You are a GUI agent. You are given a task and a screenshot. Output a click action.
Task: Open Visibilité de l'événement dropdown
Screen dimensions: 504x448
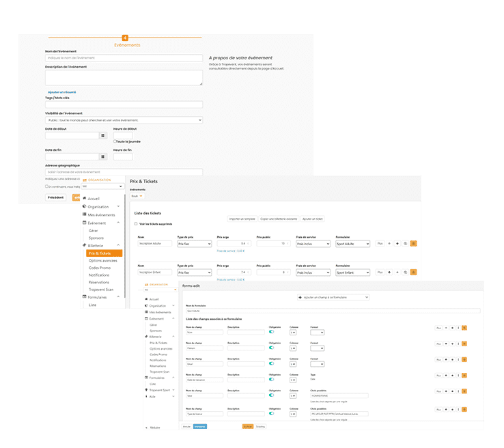point(124,120)
